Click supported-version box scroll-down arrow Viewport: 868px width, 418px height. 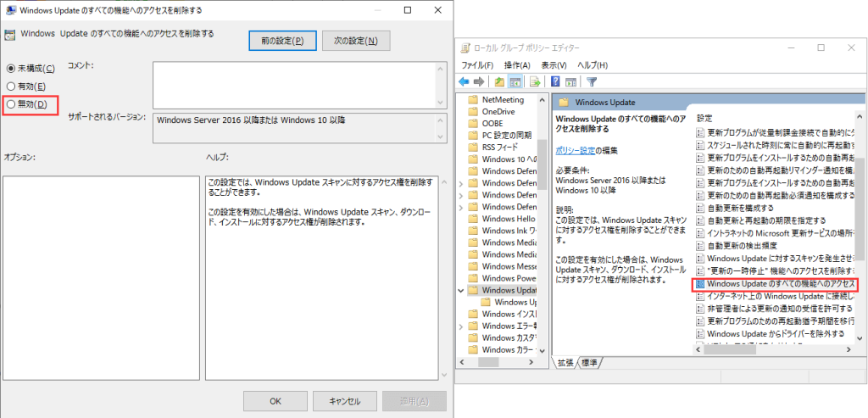click(441, 137)
